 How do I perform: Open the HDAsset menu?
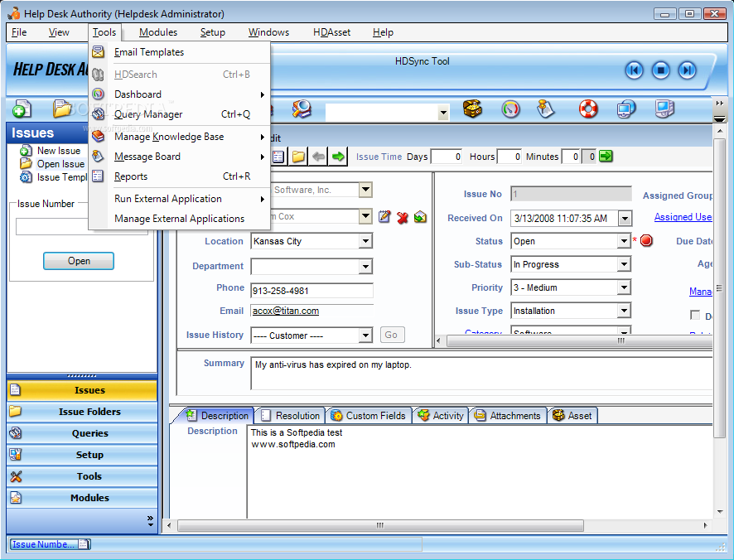point(331,32)
